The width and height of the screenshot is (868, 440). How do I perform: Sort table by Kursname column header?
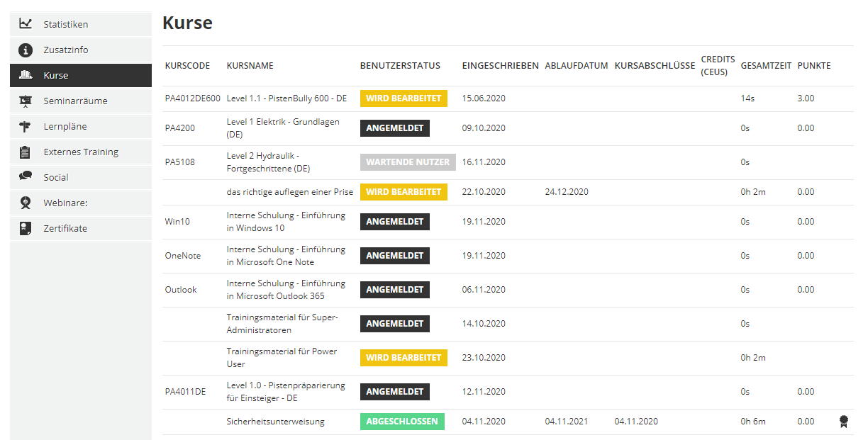point(250,66)
